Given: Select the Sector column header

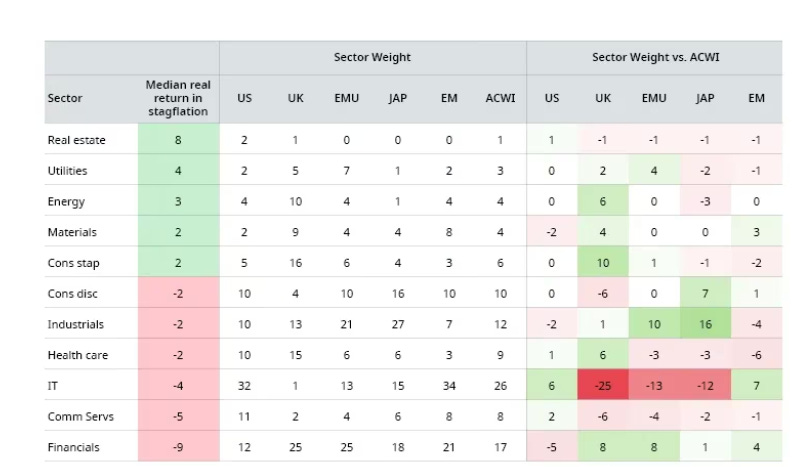Looking at the screenshot, I should tap(65, 98).
